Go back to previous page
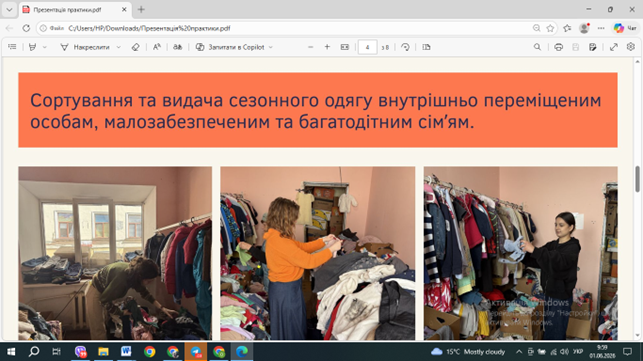Screen dimensions: 643x361 pyautogui.click(x=9, y=28)
